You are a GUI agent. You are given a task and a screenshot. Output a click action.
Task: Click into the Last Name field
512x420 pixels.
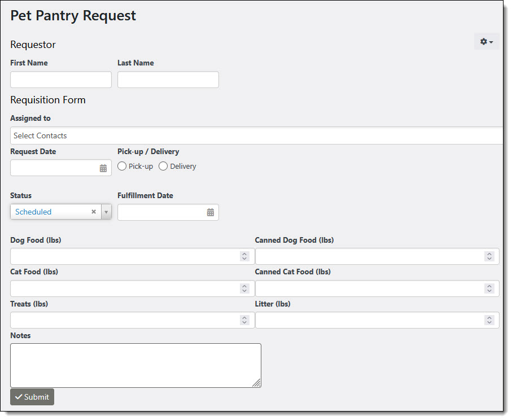pos(168,80)
